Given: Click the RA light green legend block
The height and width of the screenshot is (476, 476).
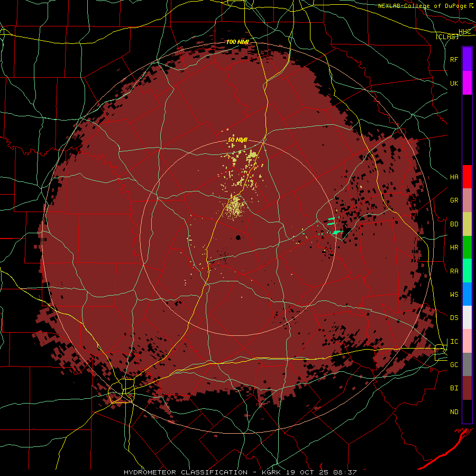Looking at the screenshot, I should tap(467, 271).
